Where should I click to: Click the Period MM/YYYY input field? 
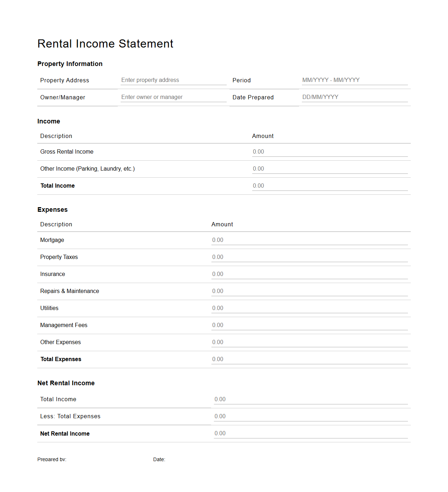point(354,80)
